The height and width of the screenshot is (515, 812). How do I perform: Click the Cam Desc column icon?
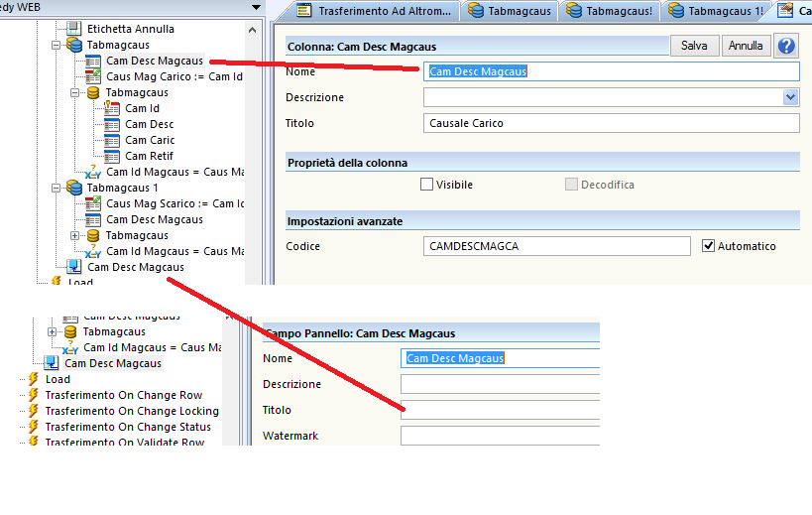(112, 124)
